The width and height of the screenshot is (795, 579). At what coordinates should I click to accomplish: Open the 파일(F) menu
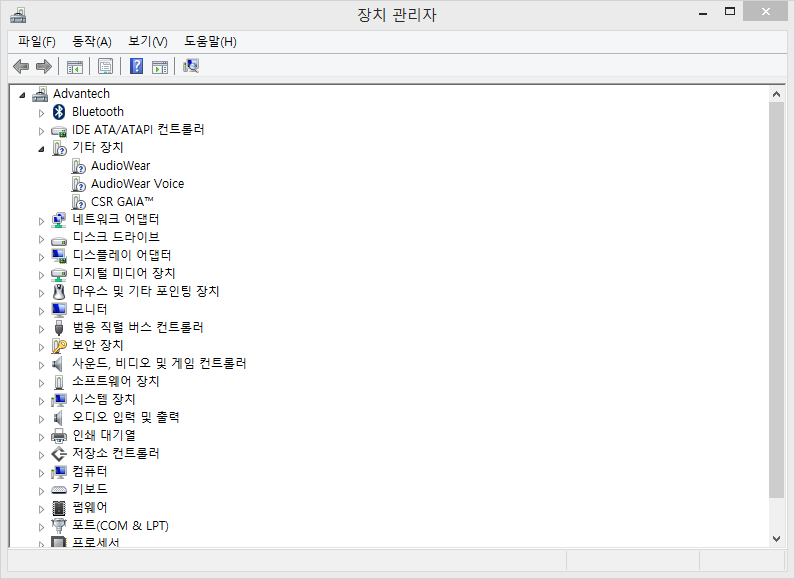(37, 42)
